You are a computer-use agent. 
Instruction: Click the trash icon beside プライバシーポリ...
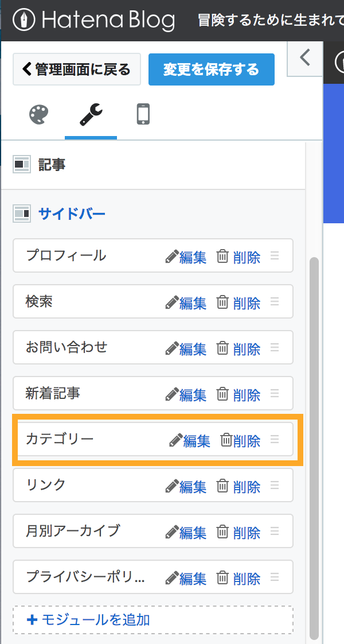tap(222, 578)
